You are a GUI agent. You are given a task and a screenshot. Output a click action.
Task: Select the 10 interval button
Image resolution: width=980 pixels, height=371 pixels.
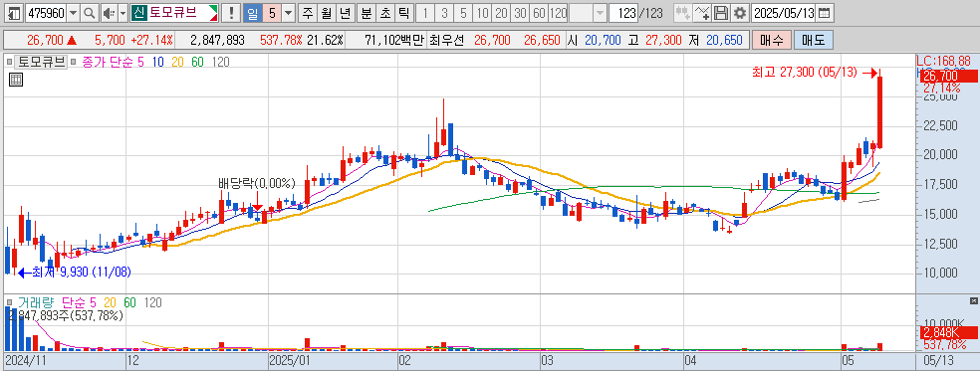tap(482, 13)
